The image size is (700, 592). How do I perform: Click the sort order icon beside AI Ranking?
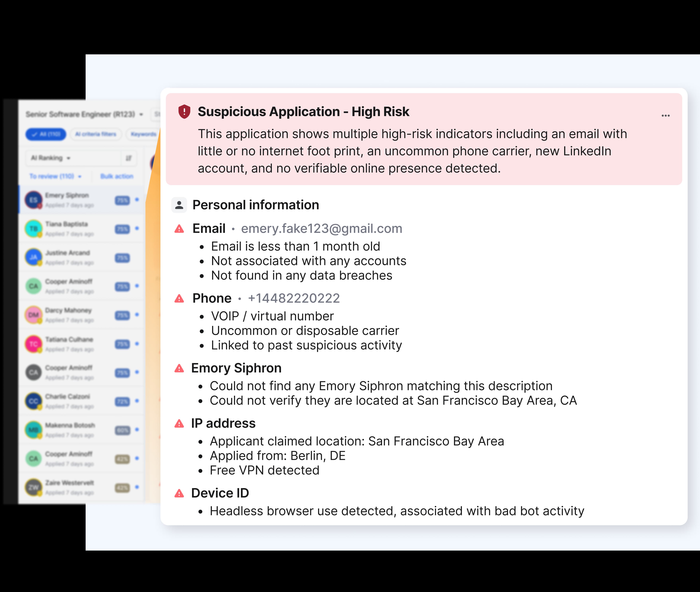point(129,158)
